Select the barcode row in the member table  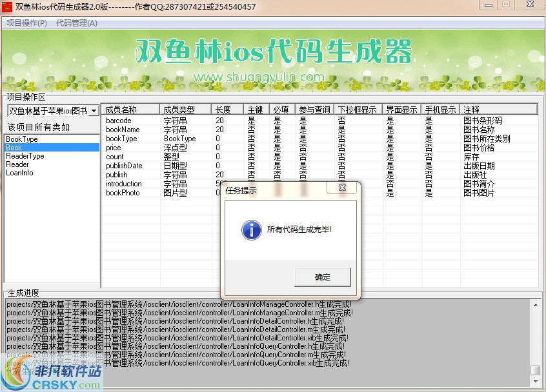coord(119,121)
